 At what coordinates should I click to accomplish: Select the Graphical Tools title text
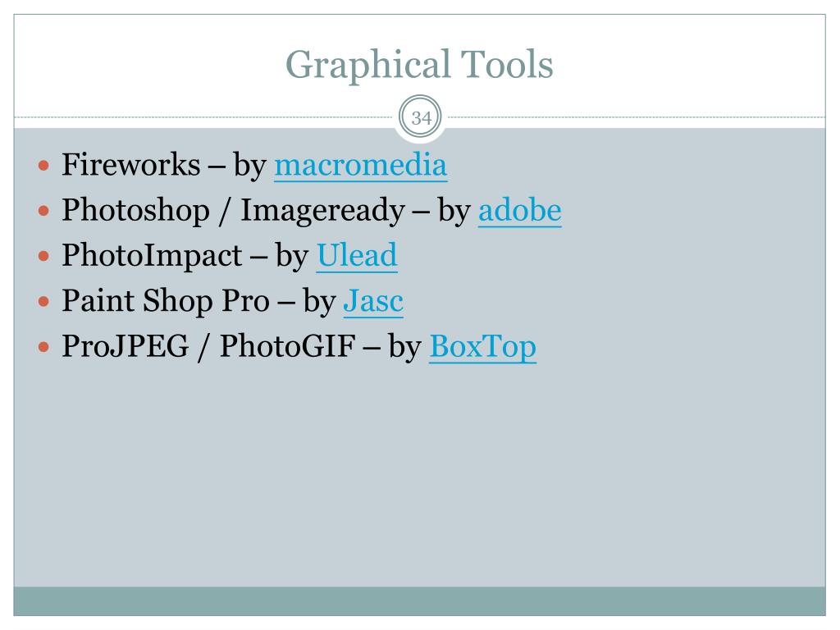(419, 64)
